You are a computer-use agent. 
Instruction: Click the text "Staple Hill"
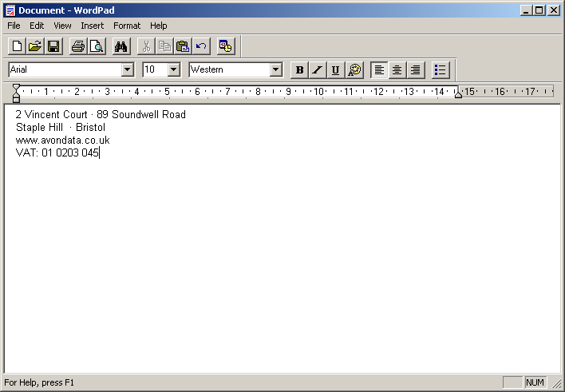pos(40,127)
